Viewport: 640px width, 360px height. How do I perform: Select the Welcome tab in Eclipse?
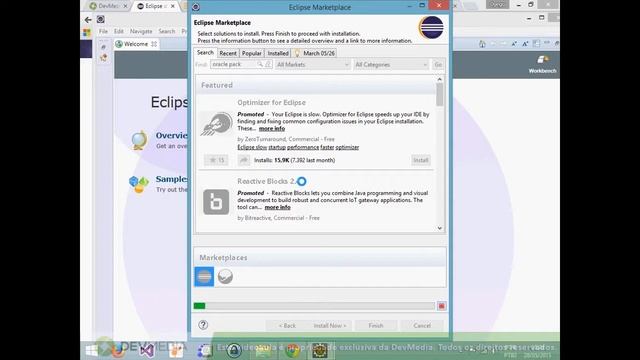[136, 44]
